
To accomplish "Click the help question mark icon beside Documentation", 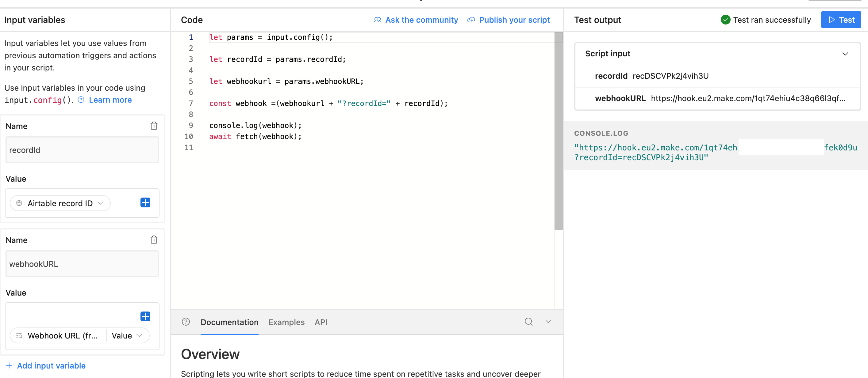I will click(x=186, y=322).
